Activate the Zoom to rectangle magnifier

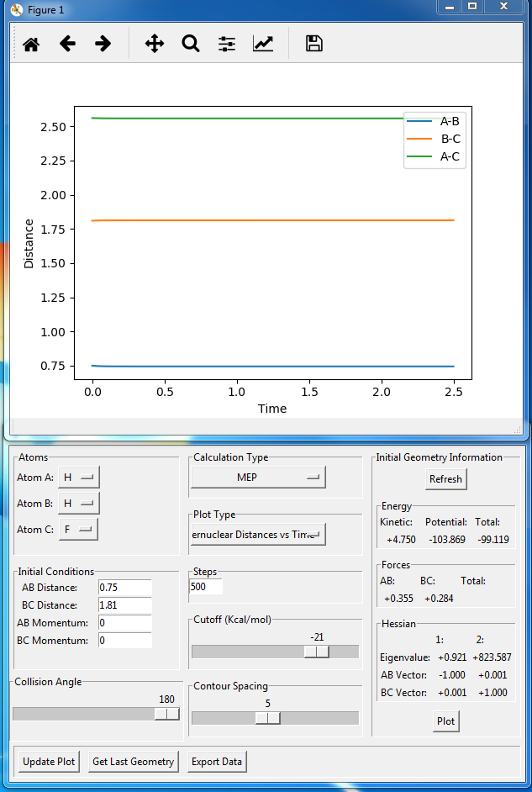[x=191, y=44]
